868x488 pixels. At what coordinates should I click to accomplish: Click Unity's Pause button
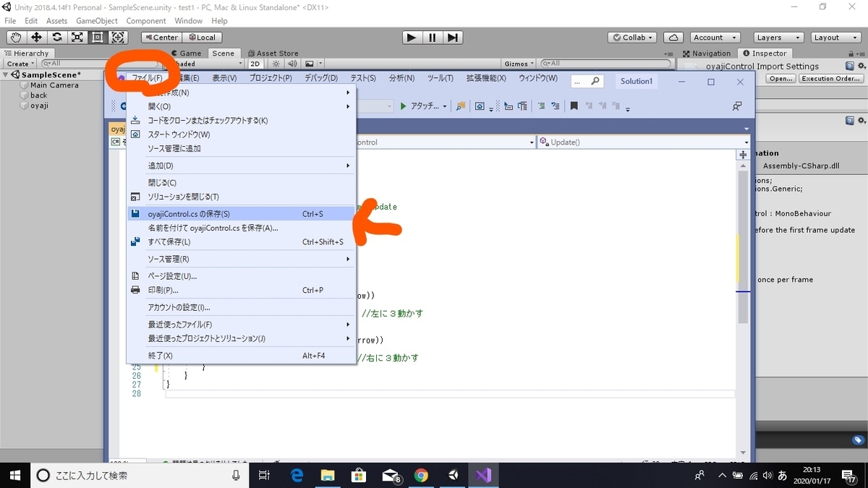(x=432, y=37)
